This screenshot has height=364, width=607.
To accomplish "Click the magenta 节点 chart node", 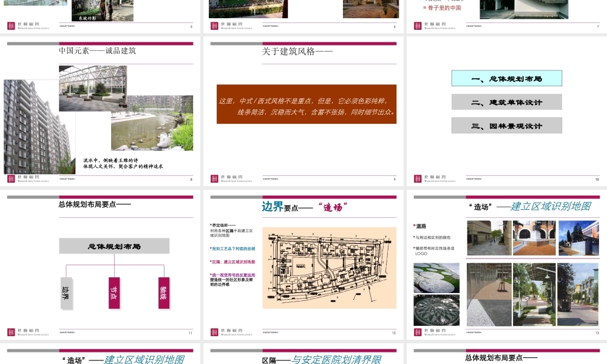I will (114, 293).
